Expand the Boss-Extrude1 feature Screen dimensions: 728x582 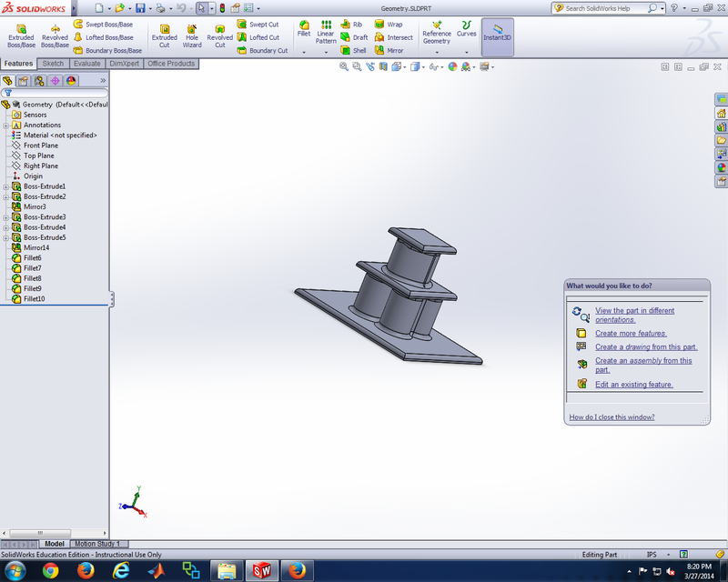(6, 186)
